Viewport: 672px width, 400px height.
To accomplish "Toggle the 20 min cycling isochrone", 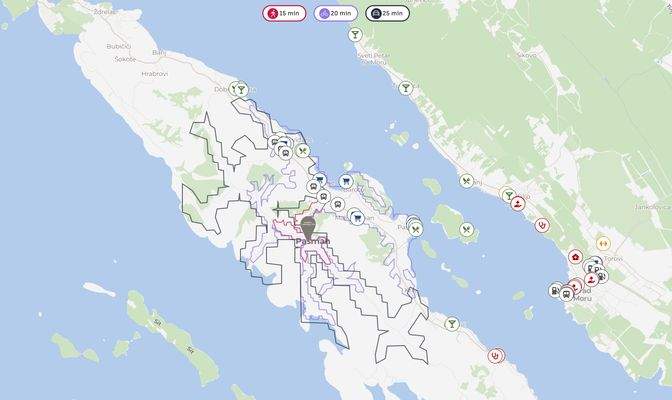I will (x=336, y=13).
